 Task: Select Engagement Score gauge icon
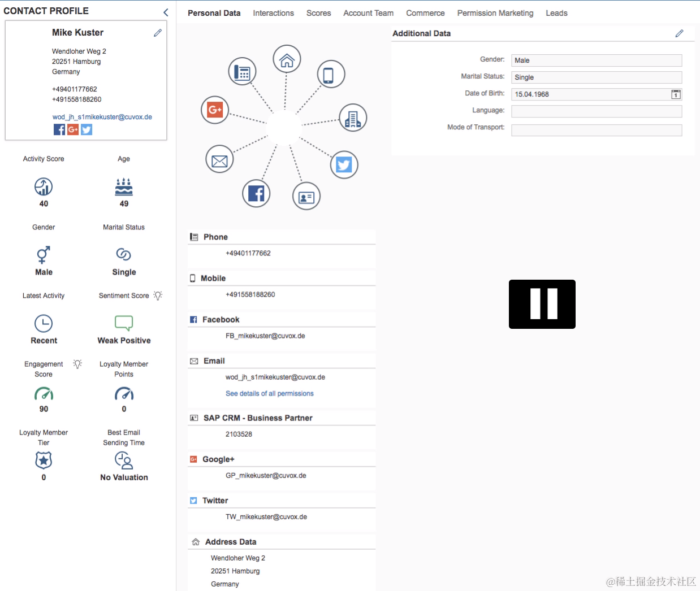click(44, 393)
